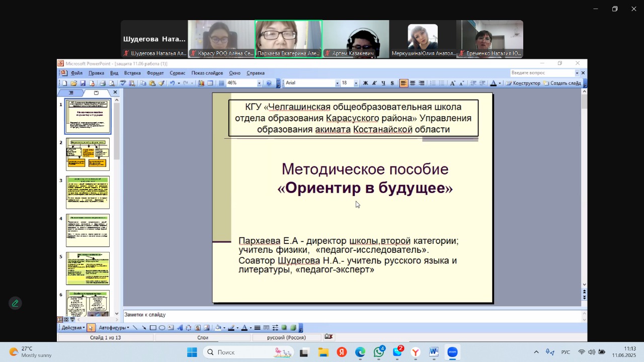Toggle bold formatting (Ж)
The width and height of the screenshot is (644, 362).
[365, 83]
